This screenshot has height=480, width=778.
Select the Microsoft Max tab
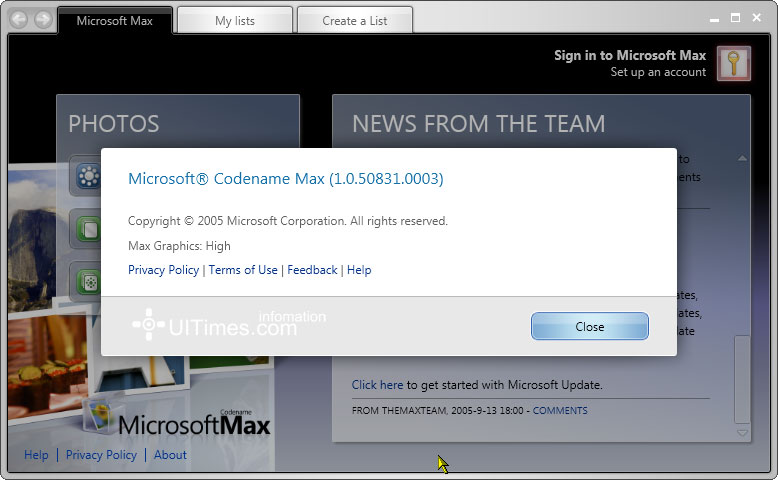(x=115, y=21)
